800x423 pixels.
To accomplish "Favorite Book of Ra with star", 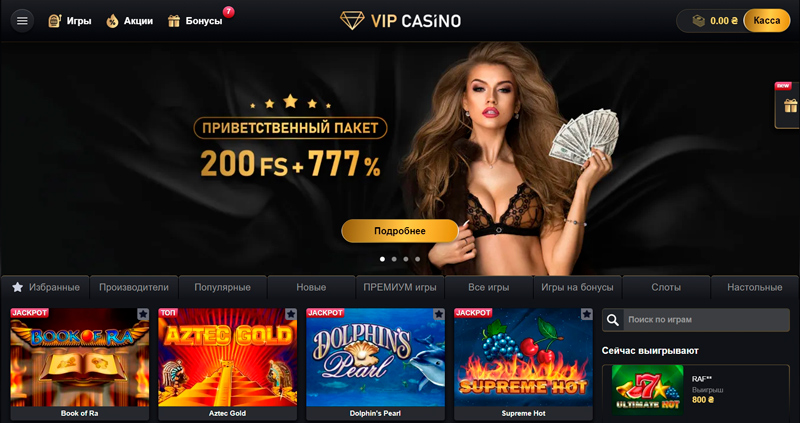I will tap(143, 314).
